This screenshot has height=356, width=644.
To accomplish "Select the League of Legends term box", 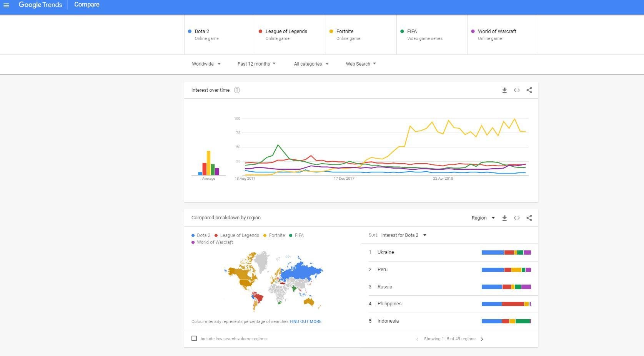I will [290, 35].
